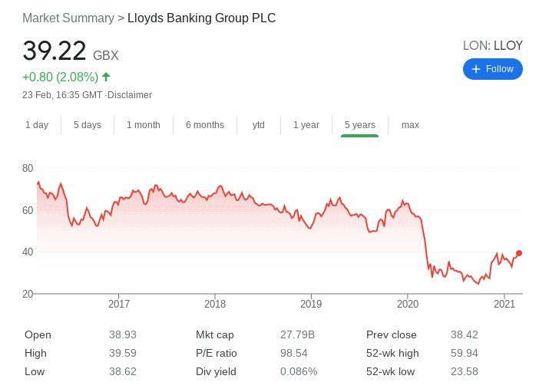This screenshot has width=559, height=392.
Task: Click the 2020 label on chart axis
Action: (408, 304)
